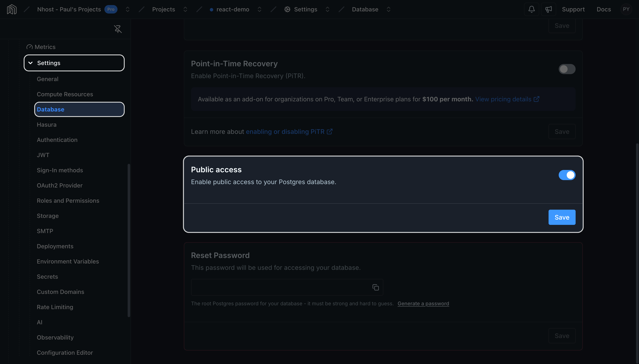This screenshot has height=364, width=639.
Task: Go to Authentication settings page
Action: click(57, 140)
